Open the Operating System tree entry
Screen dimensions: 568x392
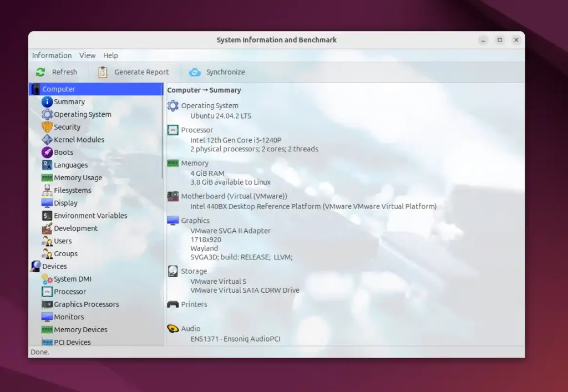(x=82, y=115)
